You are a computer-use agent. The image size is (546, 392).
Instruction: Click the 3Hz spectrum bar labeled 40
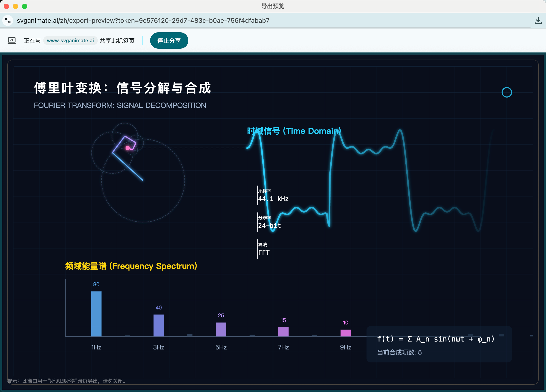coord(158,325)
